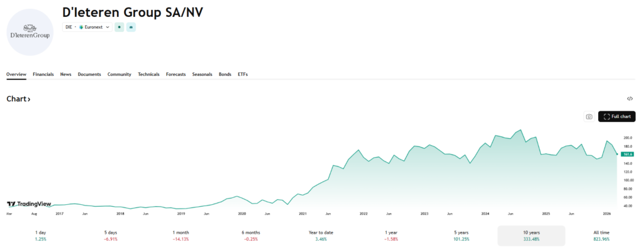644x252 pixels.
Task: Switch chart to All time range
Action: click(601, 236)
